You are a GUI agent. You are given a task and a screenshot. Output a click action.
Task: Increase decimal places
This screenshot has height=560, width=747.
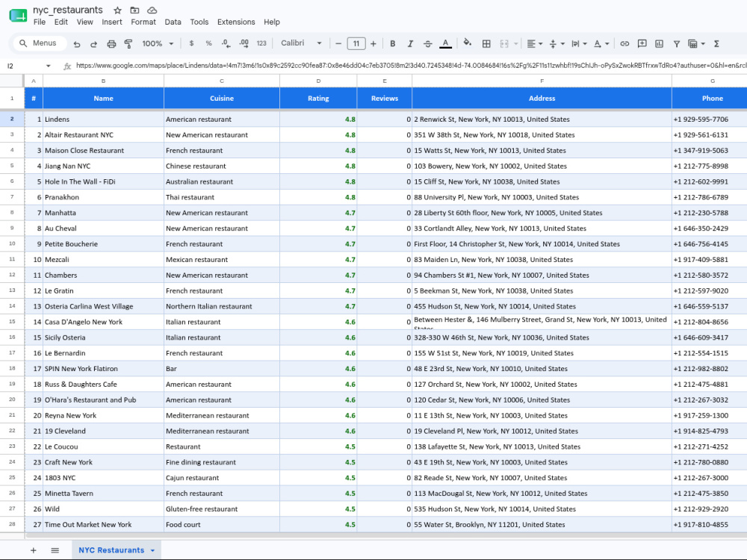point(244,43)
